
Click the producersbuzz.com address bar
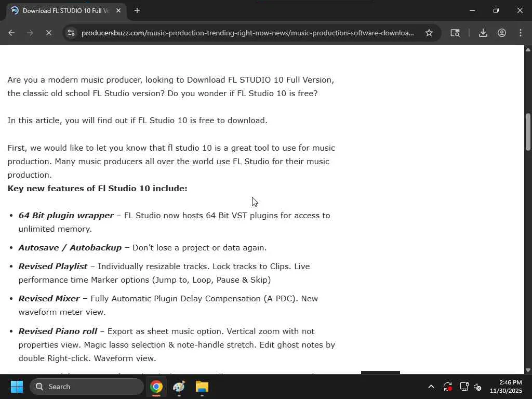tap(248, 33)
